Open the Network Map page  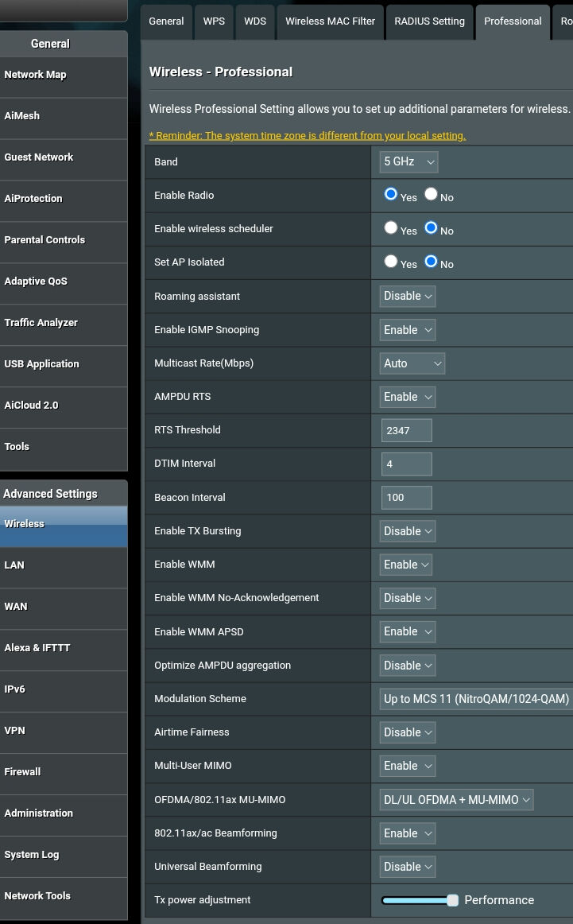pos(36,75)
